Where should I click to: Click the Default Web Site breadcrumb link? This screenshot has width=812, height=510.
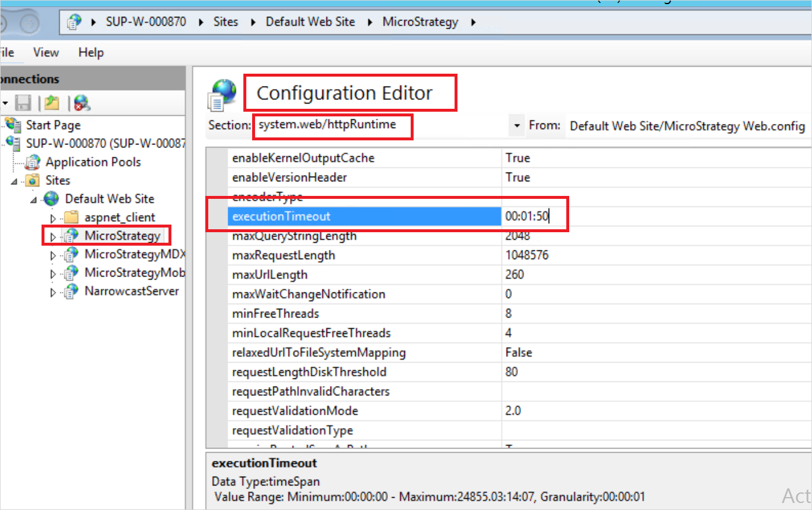tap(310, 22)
